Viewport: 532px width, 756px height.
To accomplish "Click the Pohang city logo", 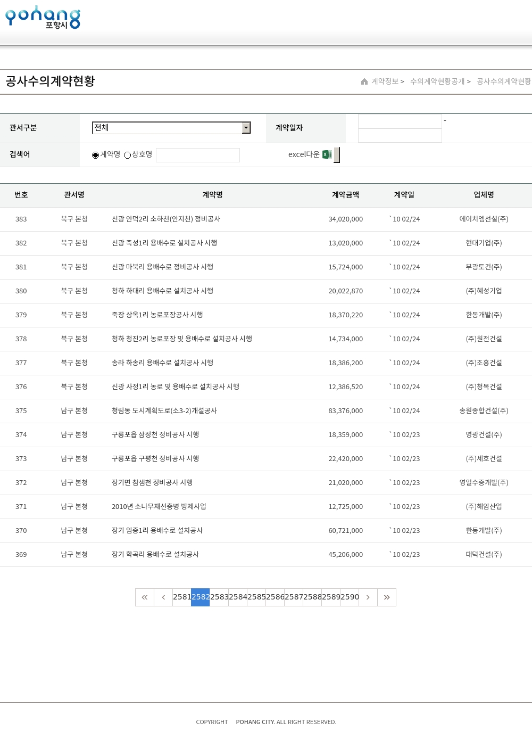I will click(x=43, y=17).
